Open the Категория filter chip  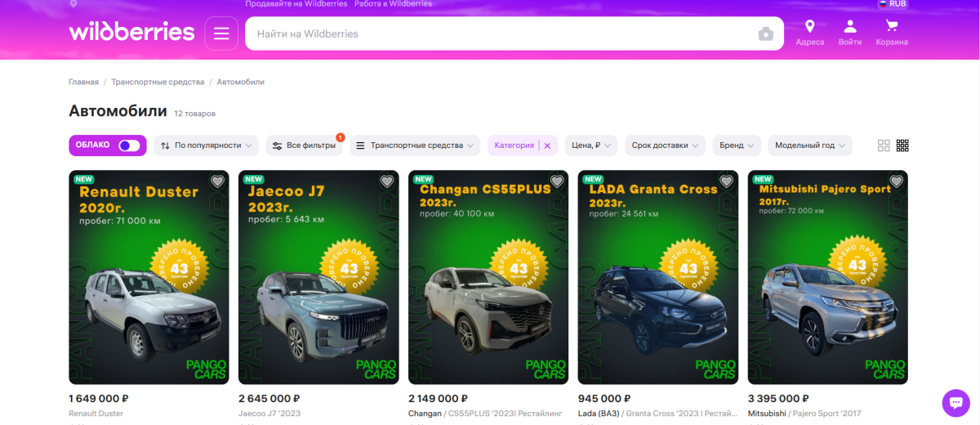(x=514, y=145)
